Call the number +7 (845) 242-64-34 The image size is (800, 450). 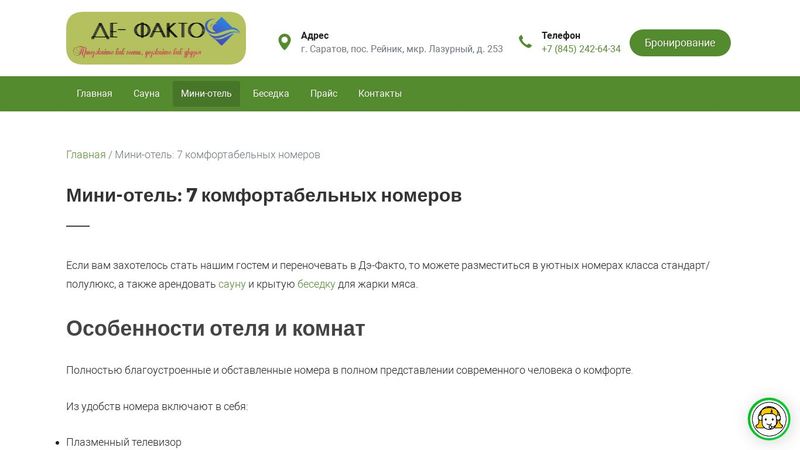pyautogui.click(x=580, y=49)
